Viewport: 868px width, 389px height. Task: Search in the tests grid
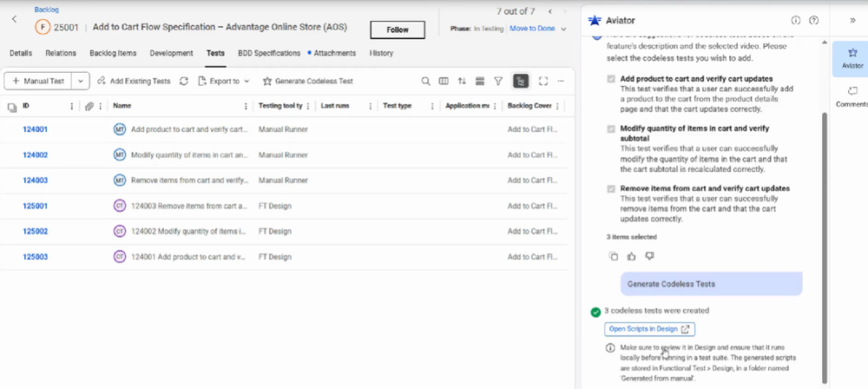coord(425,82)
